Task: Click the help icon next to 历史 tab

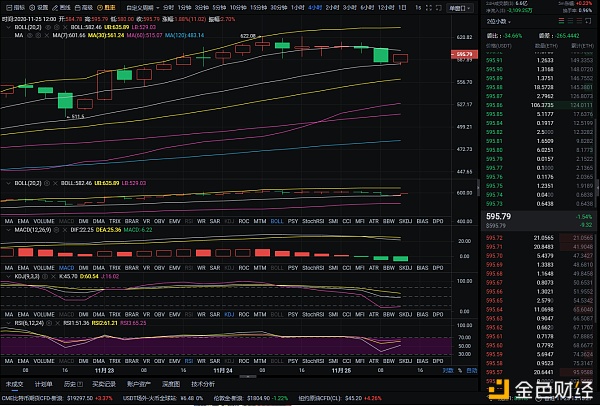Action: (80, 384)
